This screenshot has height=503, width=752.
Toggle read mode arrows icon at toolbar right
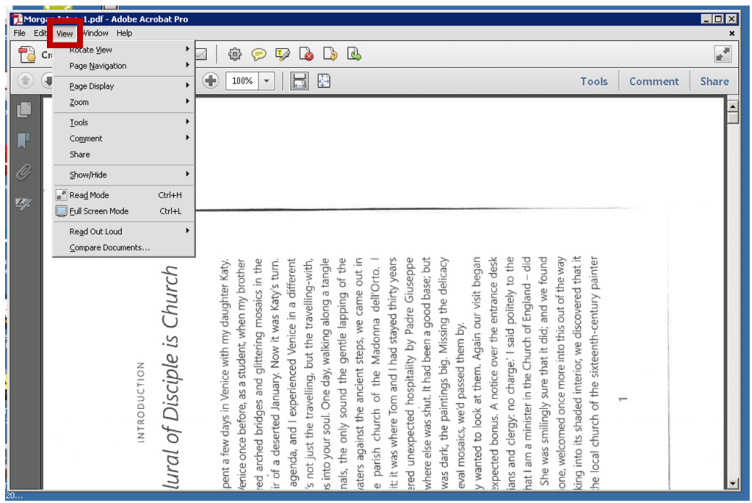pyautogui.click(x=722, y=55)
